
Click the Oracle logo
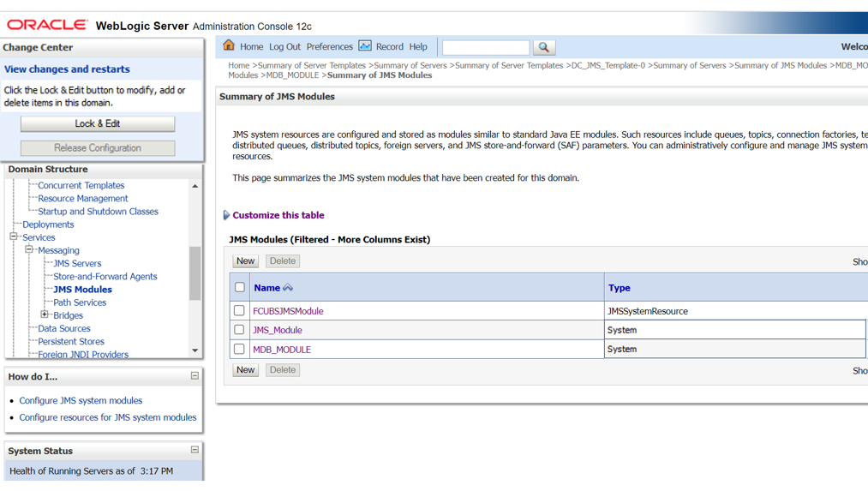click(47, 25)
